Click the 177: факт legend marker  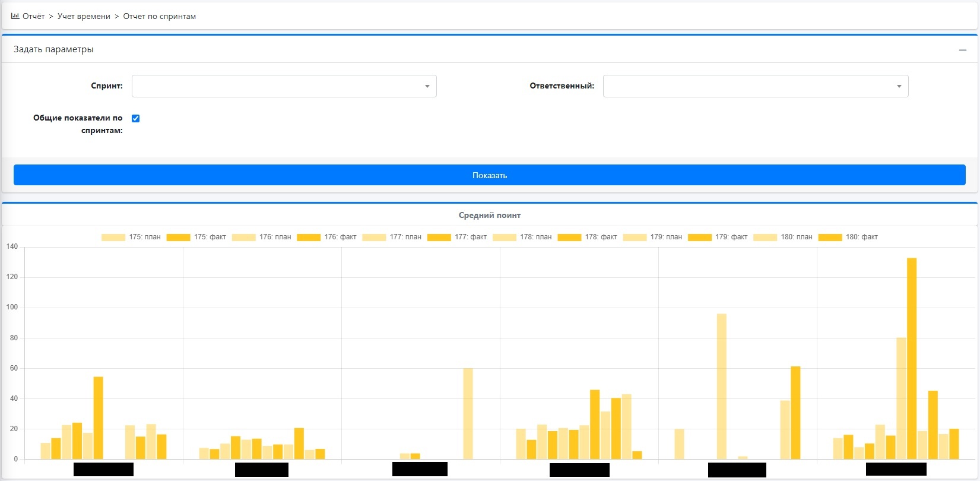click(439, 237)
